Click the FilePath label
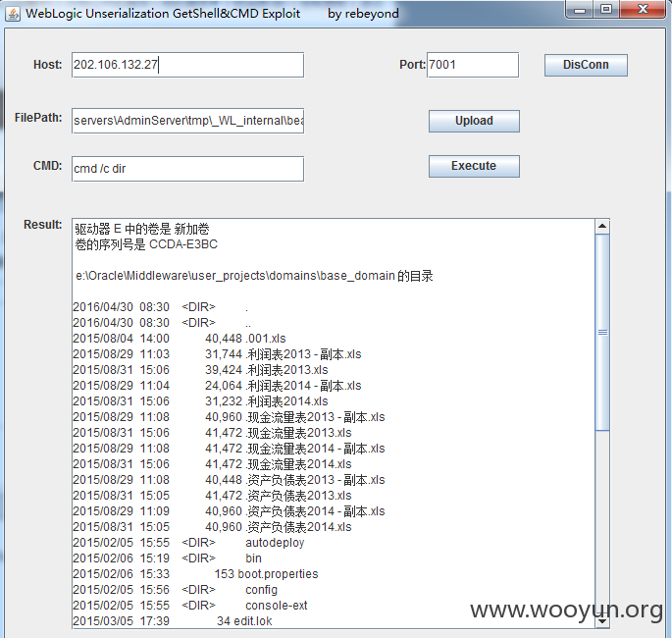The width and height of the screenshot is (672, 638). [38, 118]
